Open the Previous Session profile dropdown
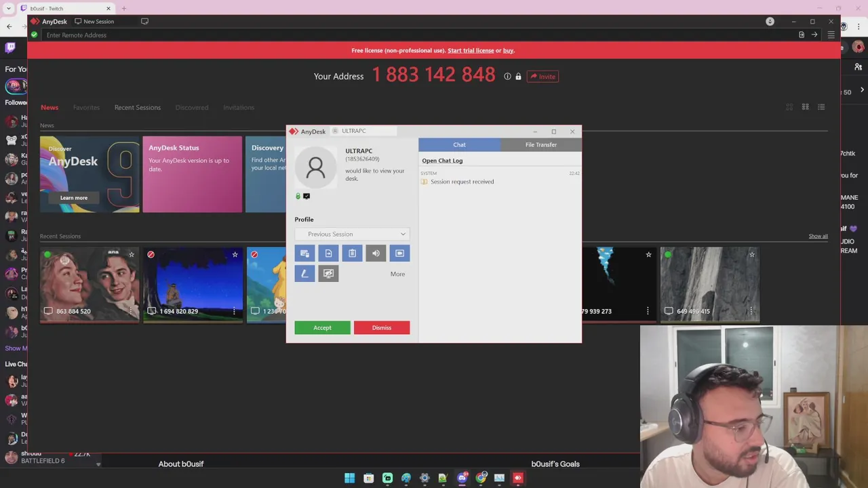868x488 pixels. point(352,234)
